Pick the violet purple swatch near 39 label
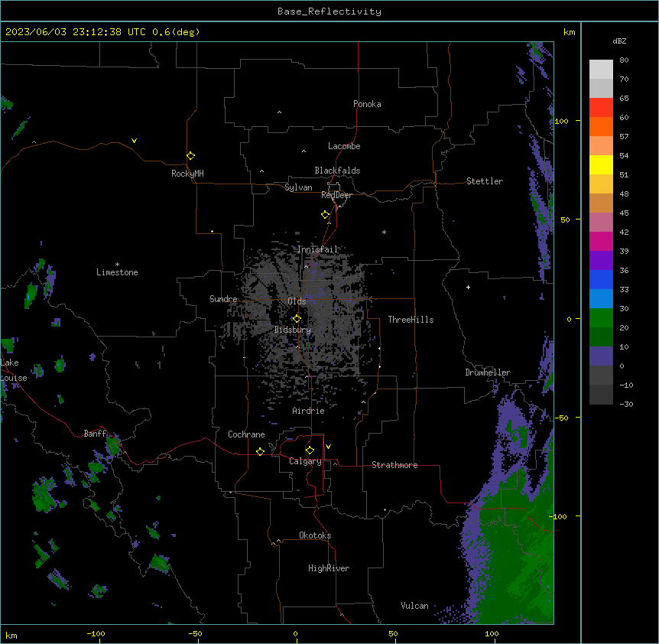The width and height of the screenshot is (659, 644). click(601, 261)
